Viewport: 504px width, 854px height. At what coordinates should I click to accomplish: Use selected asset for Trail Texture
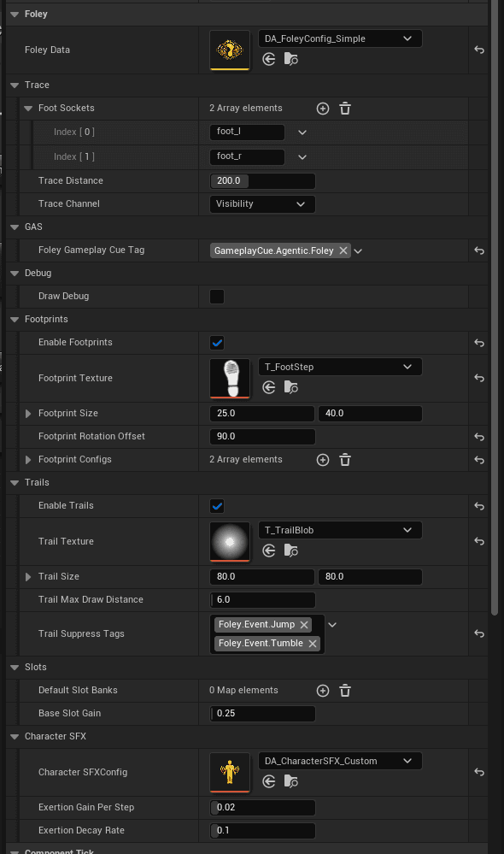coord(269,551)
